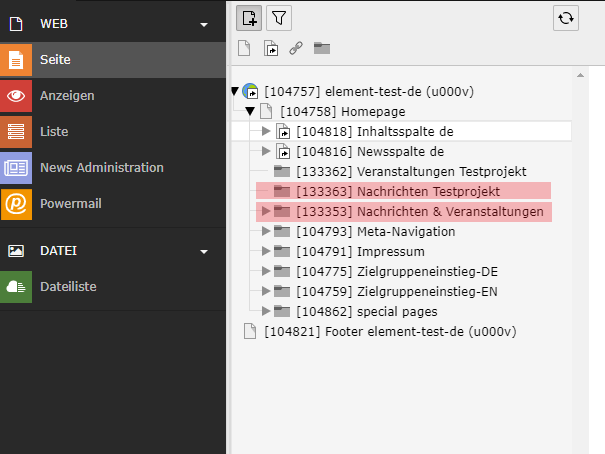The image size is (605, 454).
Task: Open the Liste module
Action: 54,132
